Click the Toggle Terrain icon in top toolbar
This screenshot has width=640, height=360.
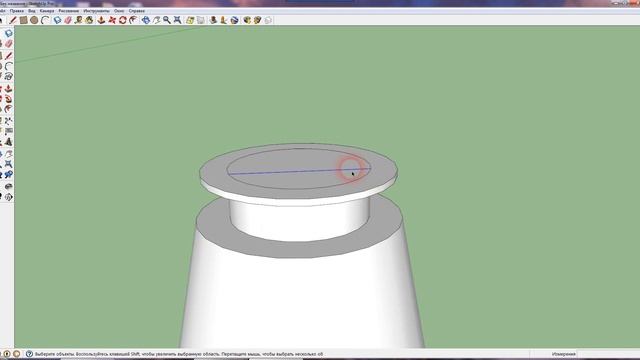point(201,20)
